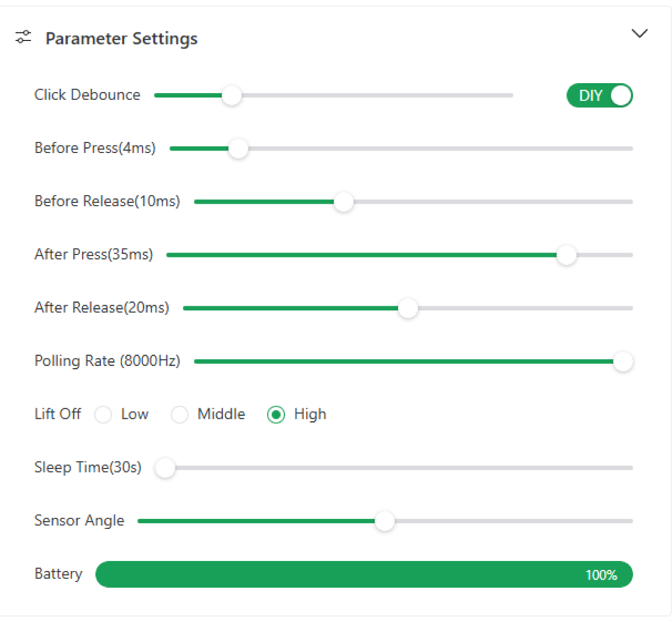Click the Sensor Angle label
The width and height of the screenshot is (672, 622).
click(x=79, y=520)
